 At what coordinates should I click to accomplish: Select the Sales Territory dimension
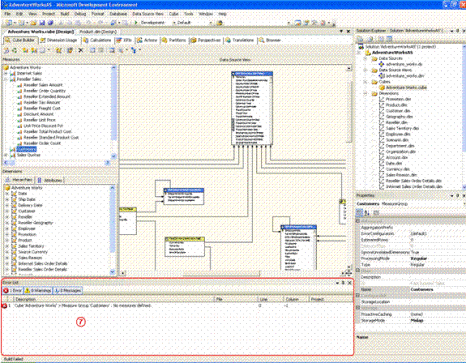coord(31,246)
